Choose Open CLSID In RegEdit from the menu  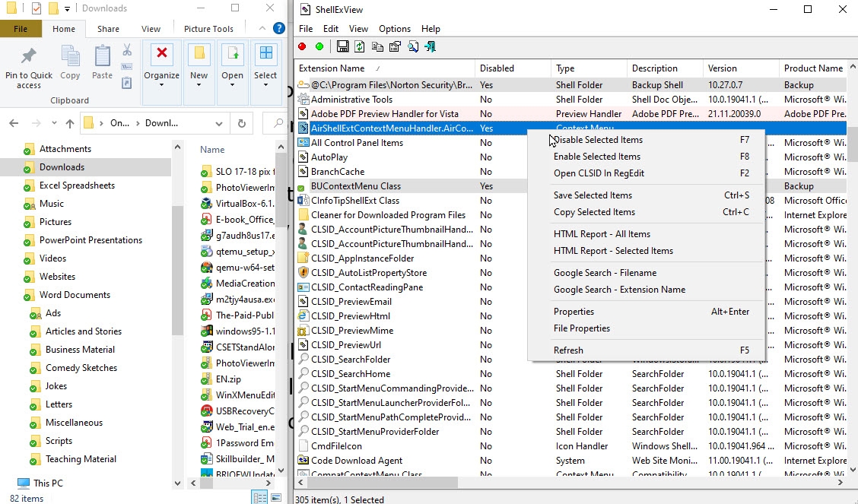[x=595, y=173]
